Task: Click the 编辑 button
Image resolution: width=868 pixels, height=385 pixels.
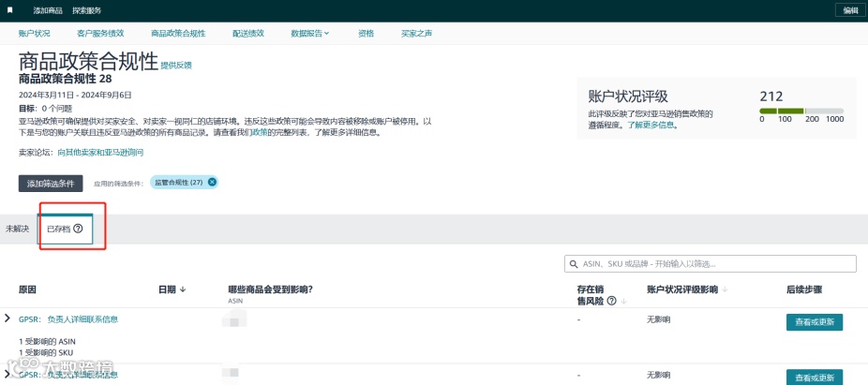Action: coord(850,10)
